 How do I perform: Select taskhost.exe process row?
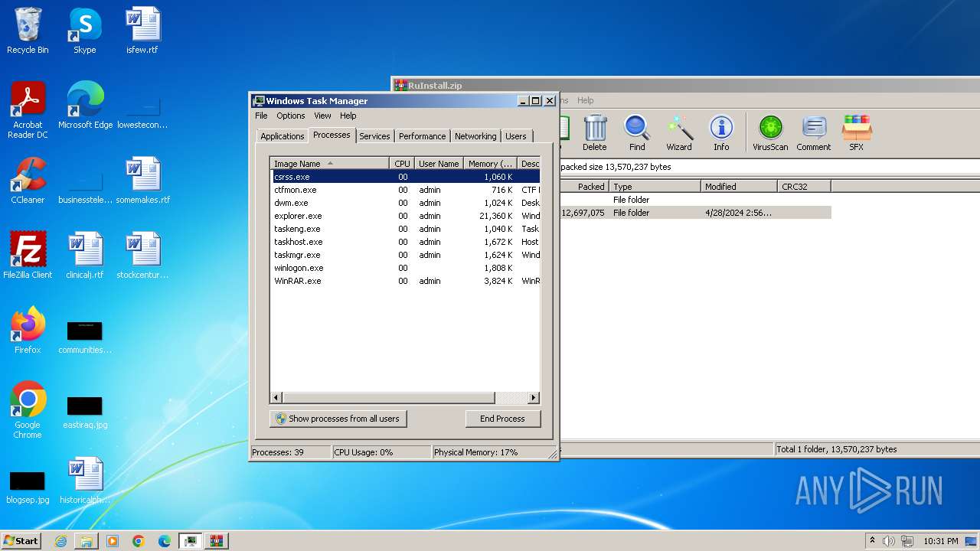click(405, 242)
